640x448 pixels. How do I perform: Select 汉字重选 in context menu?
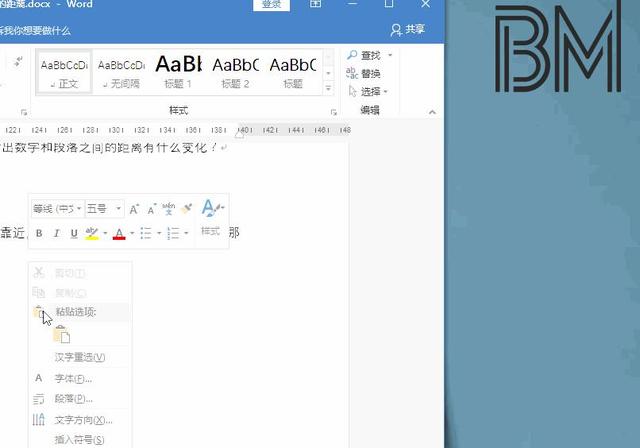click(x=80, y=357)
